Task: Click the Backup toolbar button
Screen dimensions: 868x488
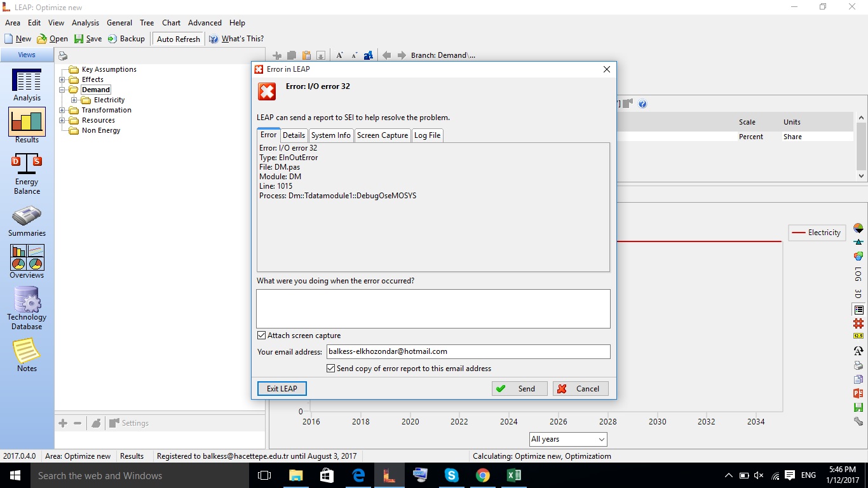Action: [126, 39]
